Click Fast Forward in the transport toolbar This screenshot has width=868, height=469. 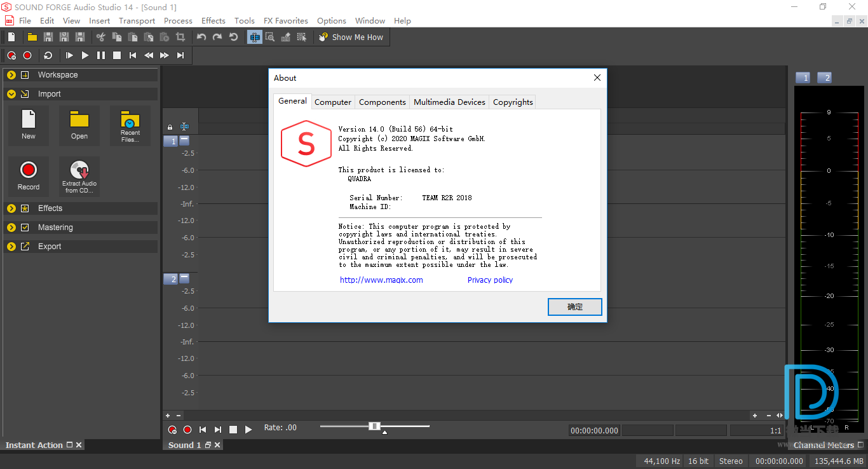point(165,55)
